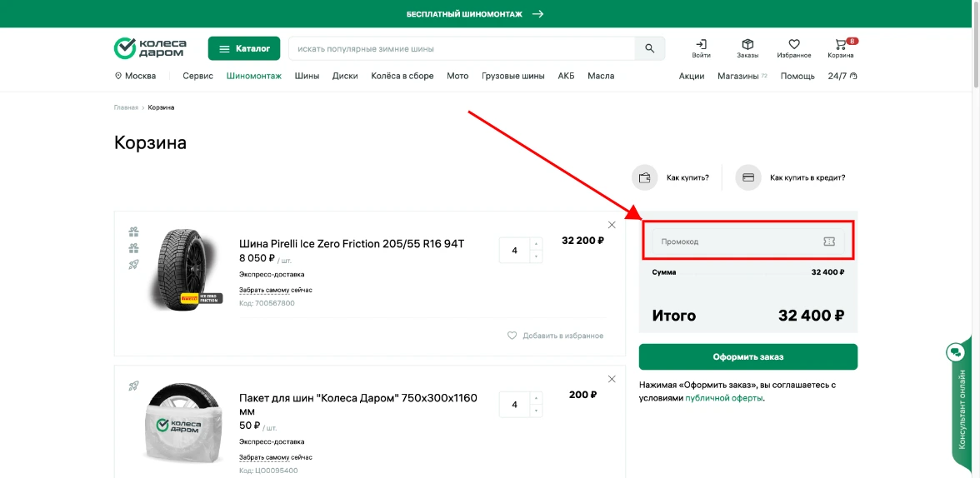Viewport: 980px width, 478px height.
Task: Add Pirelli tire to favorites
Action: point(555,336)
